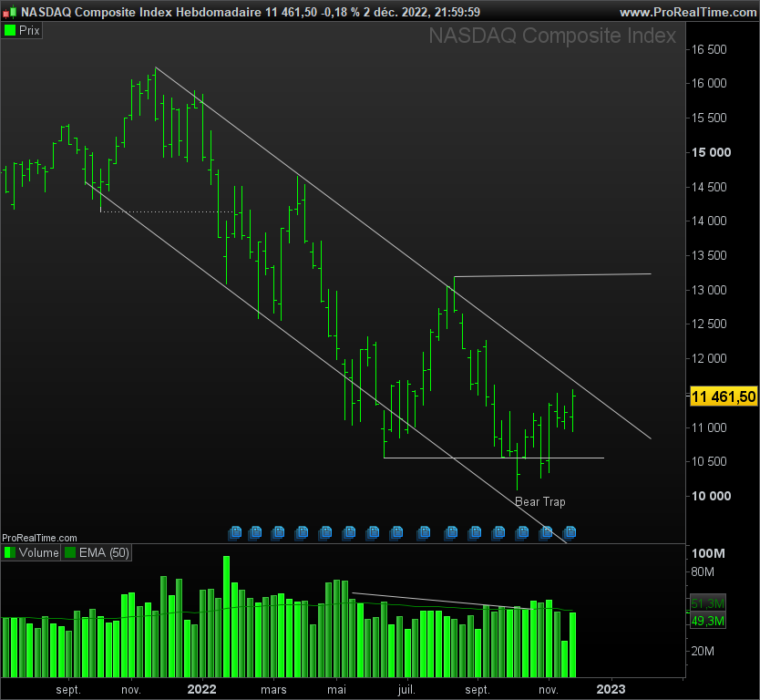Viewport: 760px width, 700px height.
Task: Click the green Prix color swatch
Action: (10, 31)
